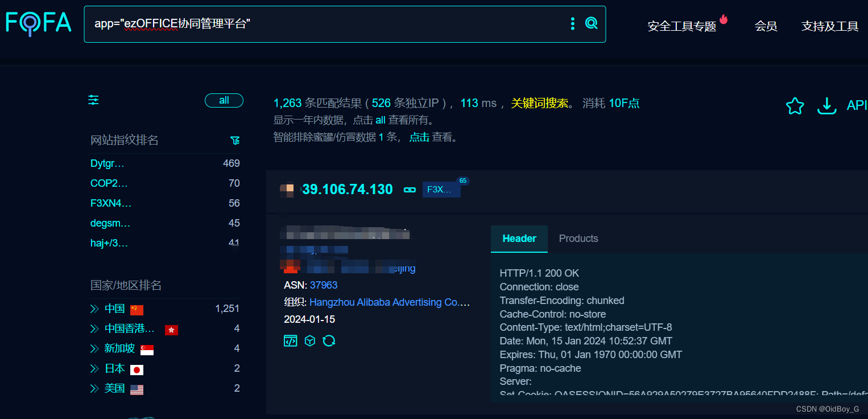Click the Pragma: no-cache line
Viewport: 868px width, 419px height.
(x=540, y=368)
